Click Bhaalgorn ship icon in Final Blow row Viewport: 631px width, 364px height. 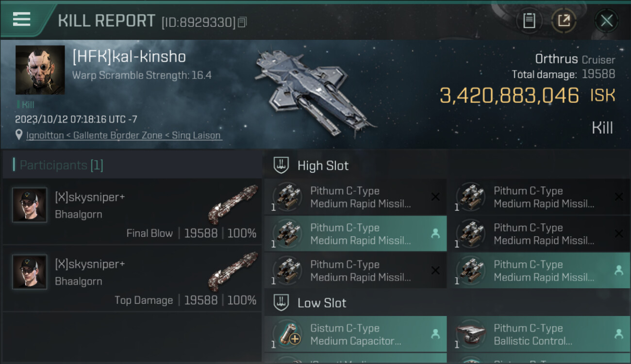pos(233,204)
